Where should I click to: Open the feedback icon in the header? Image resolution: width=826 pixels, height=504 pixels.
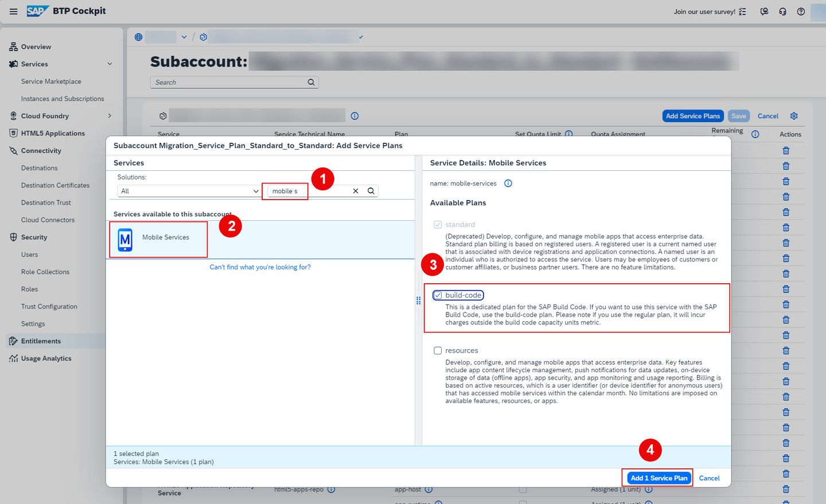pos(764,11)
